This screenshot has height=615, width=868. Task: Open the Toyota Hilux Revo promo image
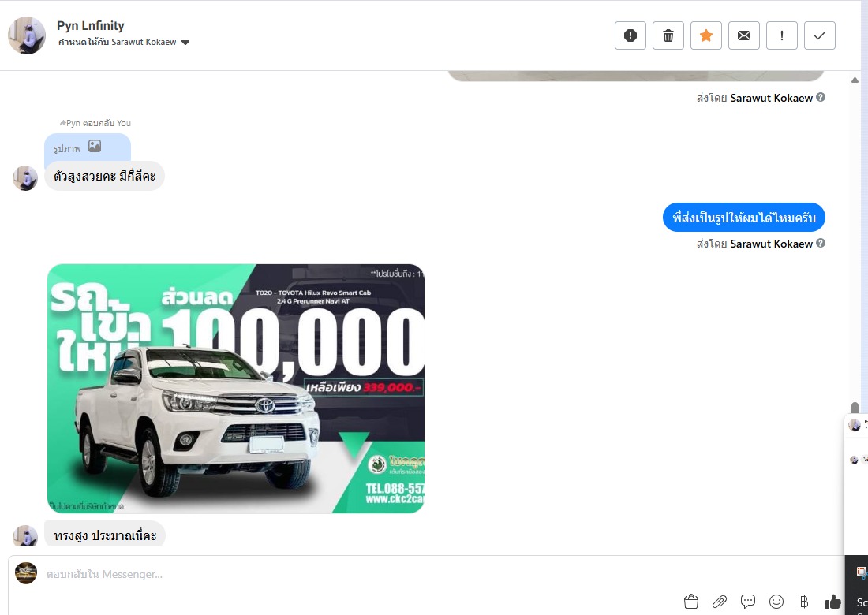(x=236, y=388)
